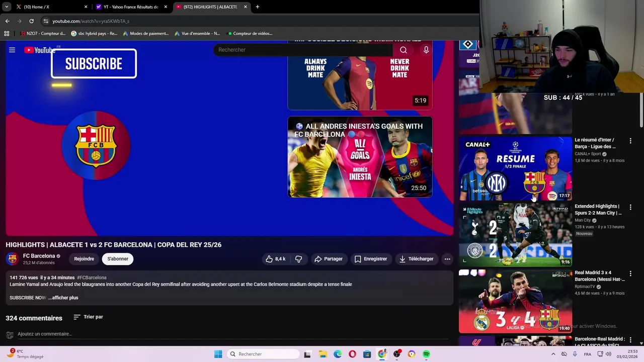This screenshot has height=362, width=644.
Task: Dislike the video with the thumbs-down button
Action: (299, 259)
